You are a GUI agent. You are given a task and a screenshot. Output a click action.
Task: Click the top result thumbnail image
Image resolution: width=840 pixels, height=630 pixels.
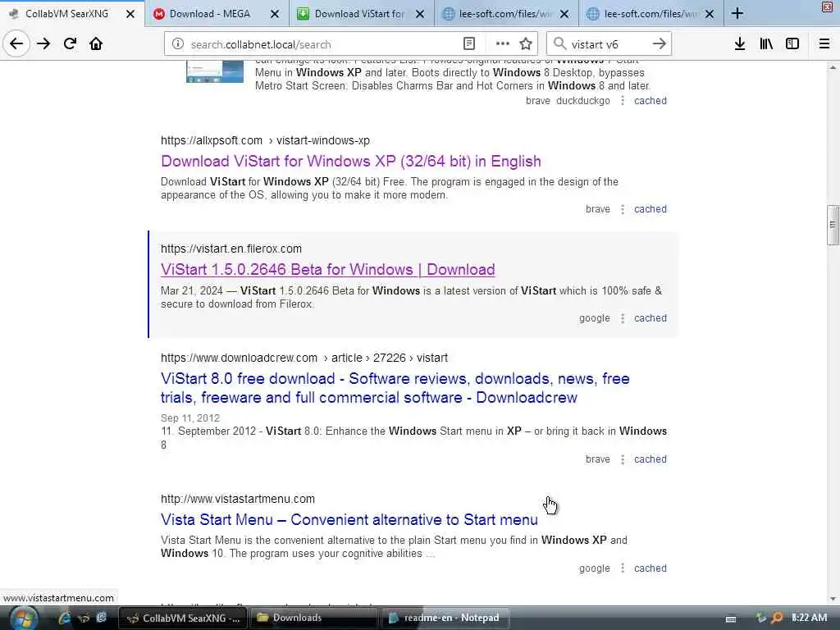click(215, 72)
